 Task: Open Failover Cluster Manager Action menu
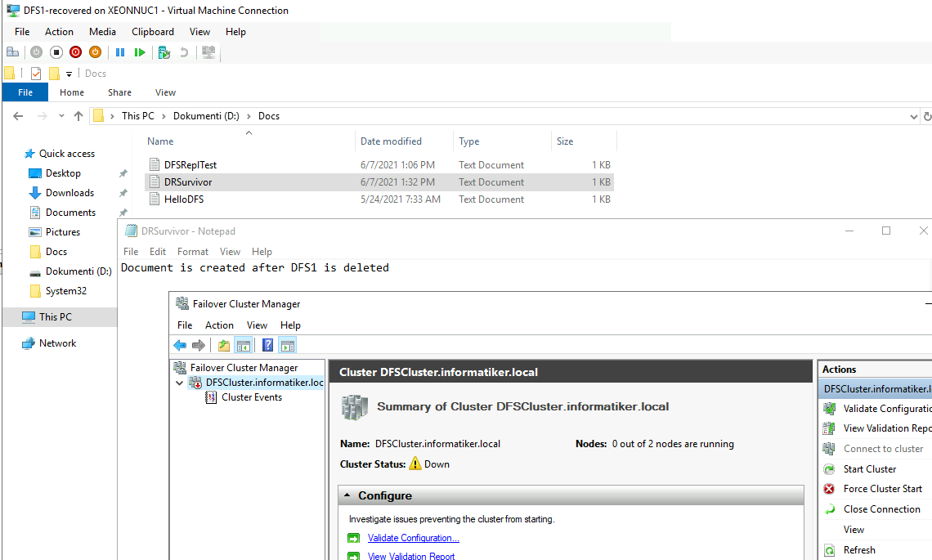pos(219,325)
